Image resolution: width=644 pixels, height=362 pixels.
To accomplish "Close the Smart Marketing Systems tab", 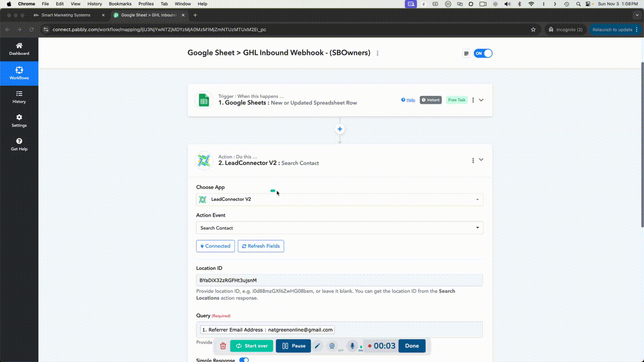I will click(x=103, y=15).
